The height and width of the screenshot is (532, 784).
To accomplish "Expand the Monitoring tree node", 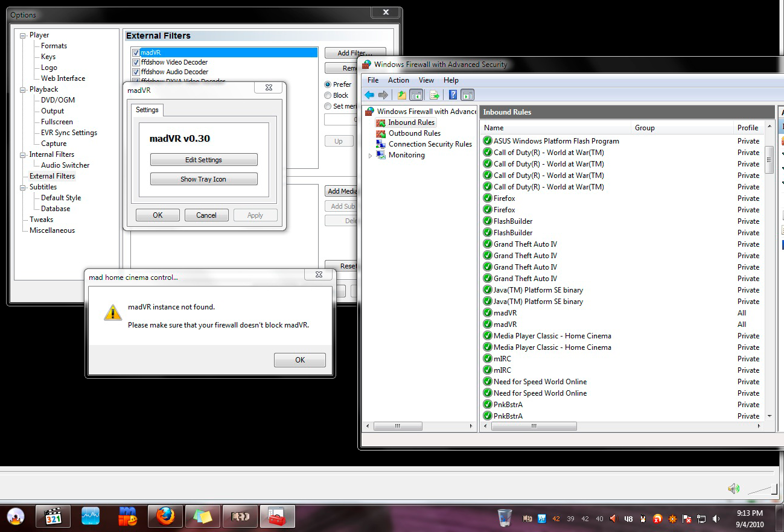I will pyautogui.click(x=370, y=156).
